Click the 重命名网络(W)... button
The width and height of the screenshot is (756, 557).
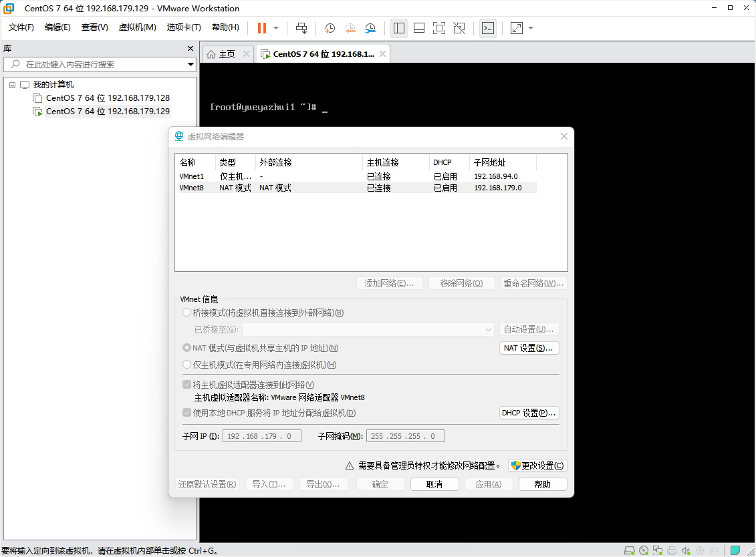[533, 283]
